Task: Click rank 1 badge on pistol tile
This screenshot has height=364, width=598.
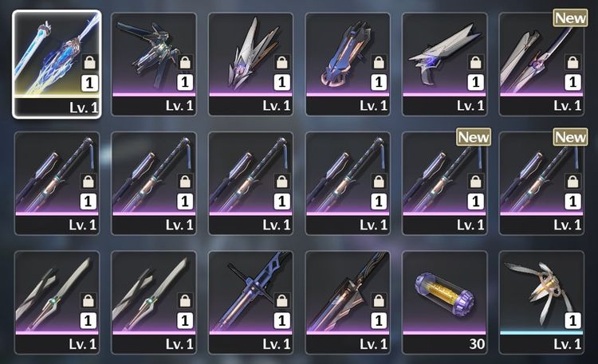Action: point(475,82)
